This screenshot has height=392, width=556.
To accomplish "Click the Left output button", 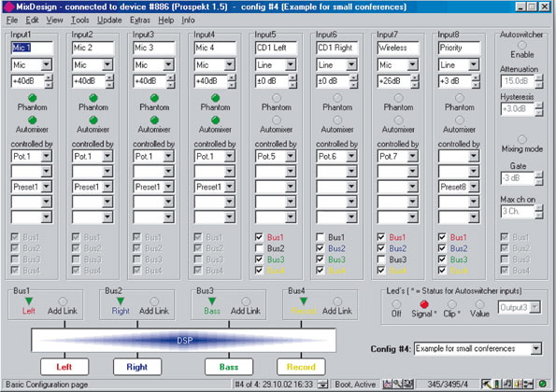I will 64,367.
